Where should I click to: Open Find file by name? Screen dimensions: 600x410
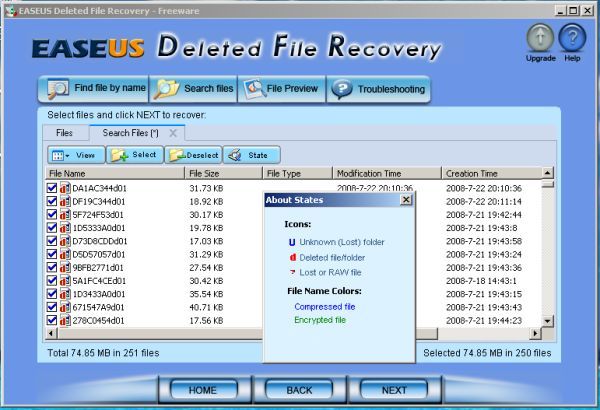93,89
